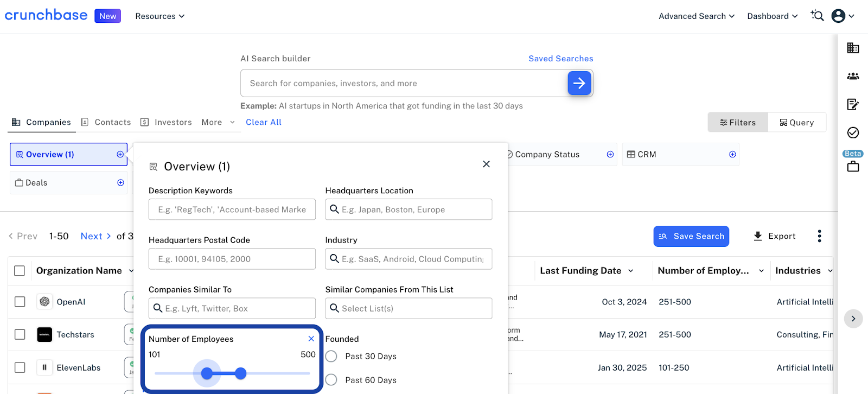This screenshot has width=868, height=394.
Task: Click the Industry search field
Action: (409, 259)
